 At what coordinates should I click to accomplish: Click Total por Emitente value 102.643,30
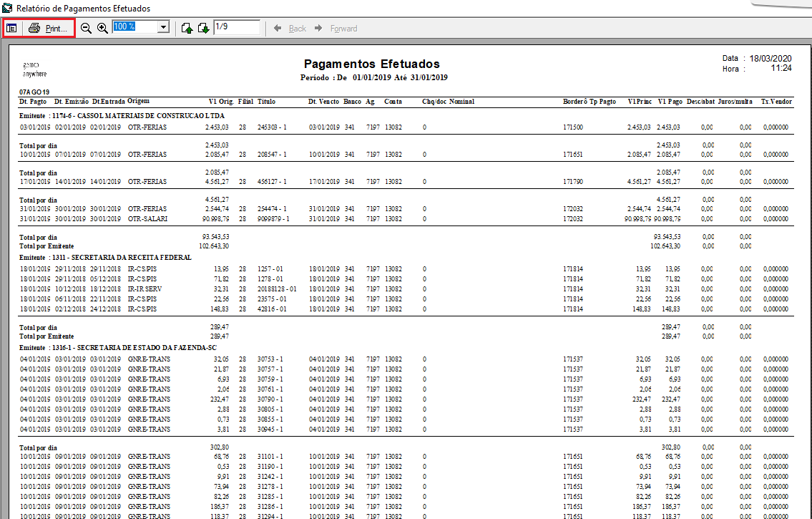[x=213, y=246]
